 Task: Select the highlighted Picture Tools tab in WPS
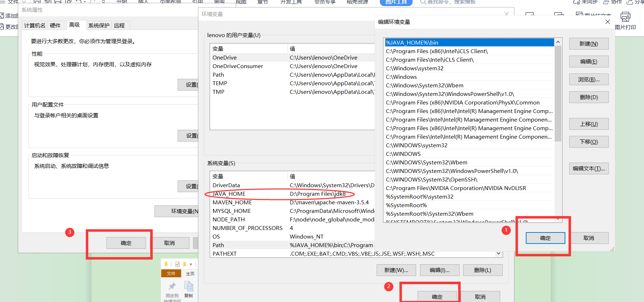(x=396, y=2)
